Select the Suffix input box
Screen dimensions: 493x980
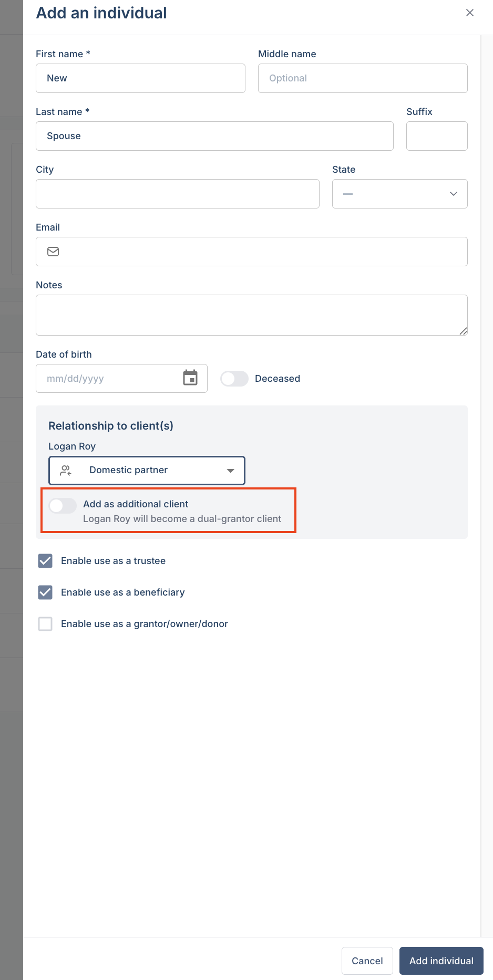point(437,136)
